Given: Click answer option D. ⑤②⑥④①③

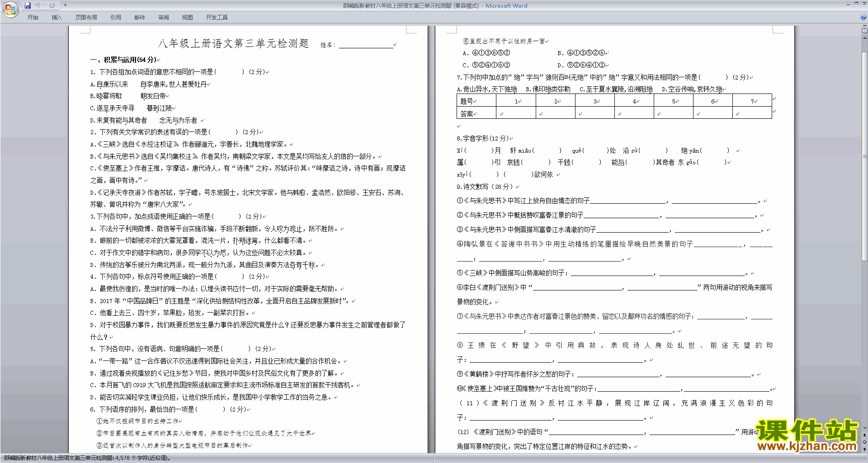Looking at the screenshot, I should tap(581, 65).
